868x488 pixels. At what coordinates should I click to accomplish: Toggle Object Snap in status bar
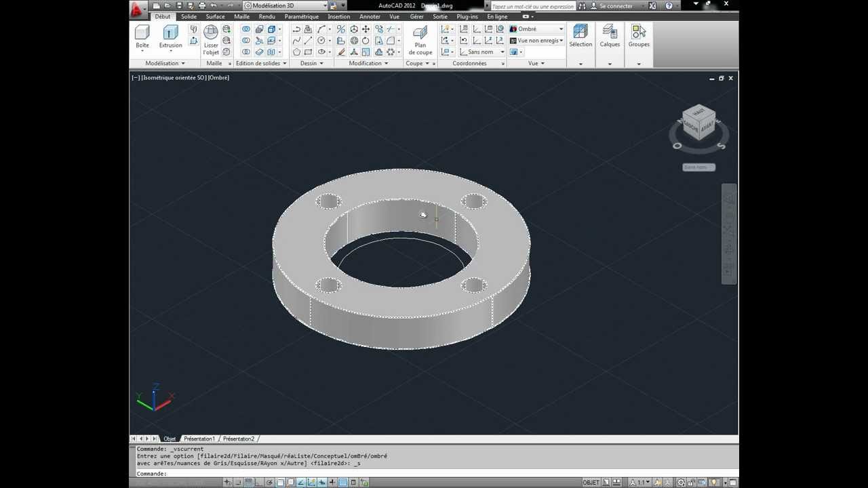(279, 483)
